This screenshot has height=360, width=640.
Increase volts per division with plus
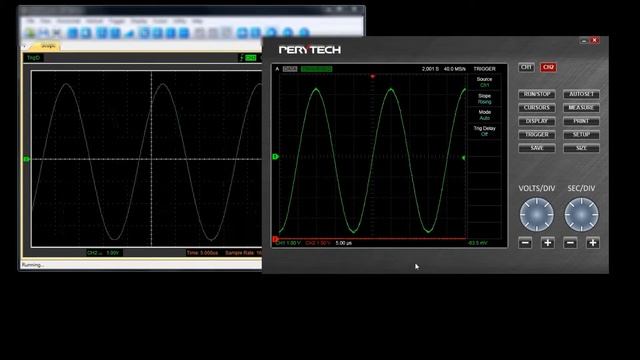[548, 243]
